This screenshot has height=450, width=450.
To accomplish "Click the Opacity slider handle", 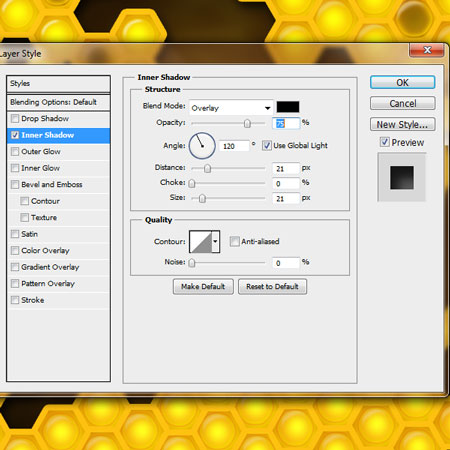I will (247, 124).
